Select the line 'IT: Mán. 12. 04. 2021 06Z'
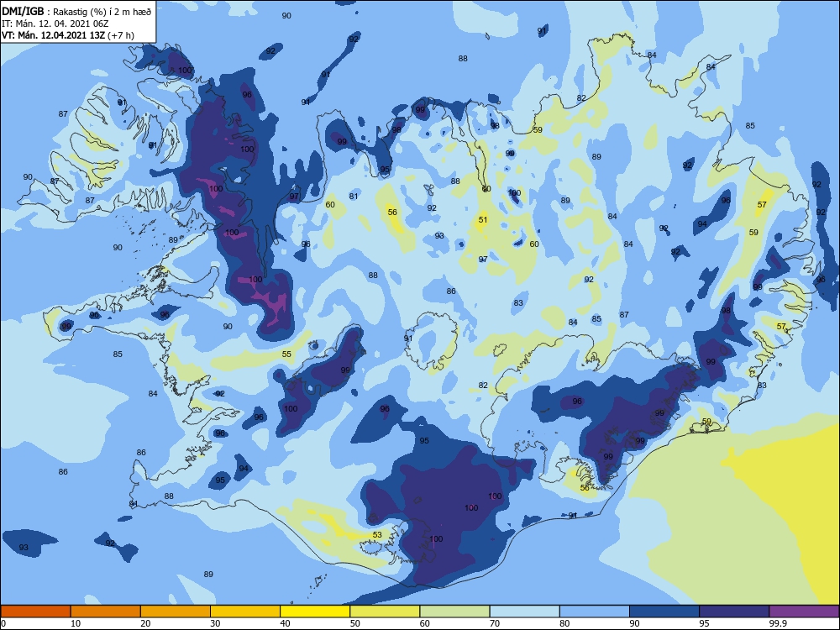The width and height of the screenshot is (840, 630). click(x=55, y=24)
